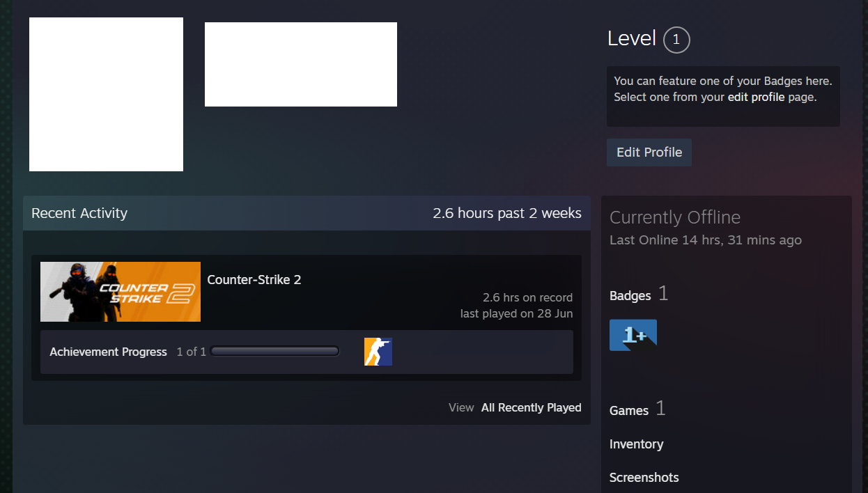Go to Inventory
868x493 pixels.
(636, 444)
